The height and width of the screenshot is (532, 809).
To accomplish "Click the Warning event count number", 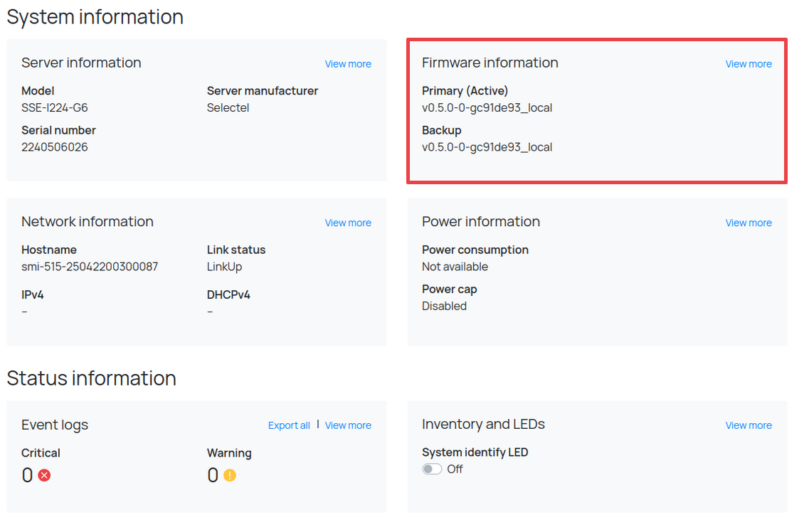I will coord(212,475).
